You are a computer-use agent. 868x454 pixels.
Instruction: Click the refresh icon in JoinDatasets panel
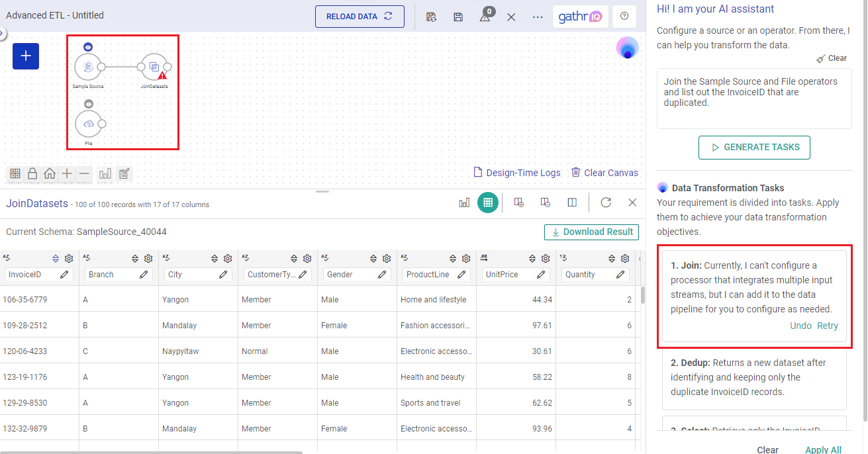tap(606, 203)
